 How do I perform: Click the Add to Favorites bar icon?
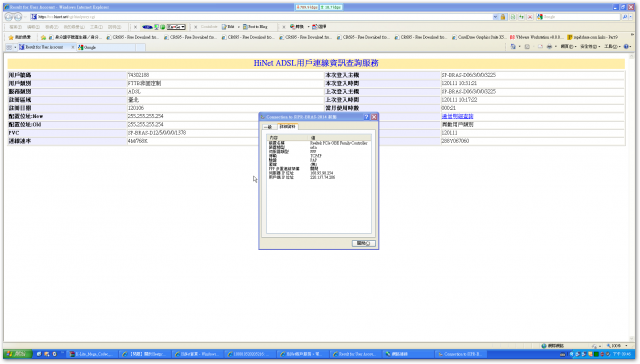pyautogui.click(x=43, y=37)
